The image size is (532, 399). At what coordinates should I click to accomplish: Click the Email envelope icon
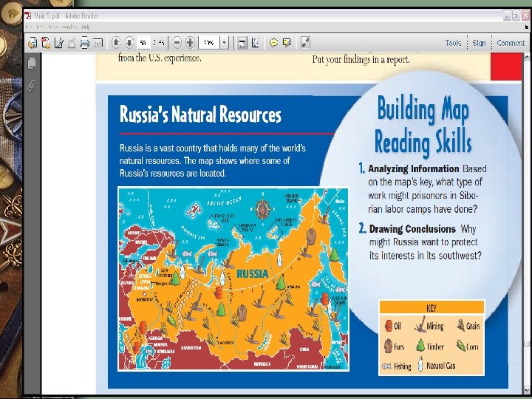pos(98,43)
